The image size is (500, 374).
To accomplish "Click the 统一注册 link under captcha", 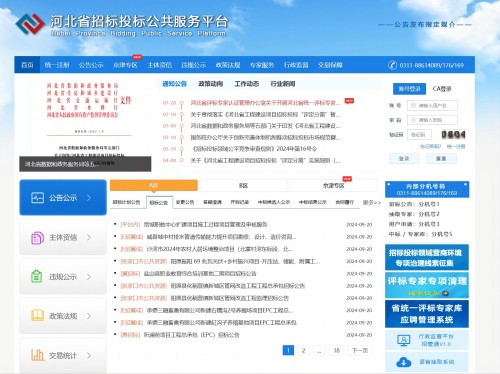I will coord(456,146).
